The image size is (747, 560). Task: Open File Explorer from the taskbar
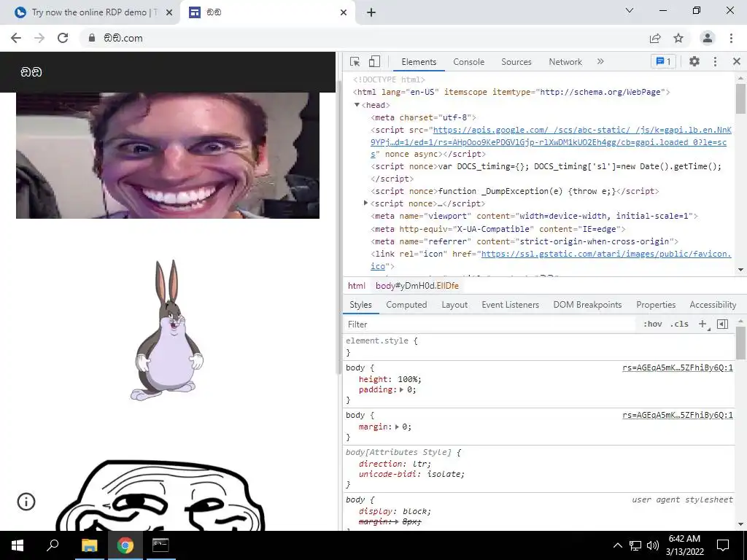(x=89, y=545)
